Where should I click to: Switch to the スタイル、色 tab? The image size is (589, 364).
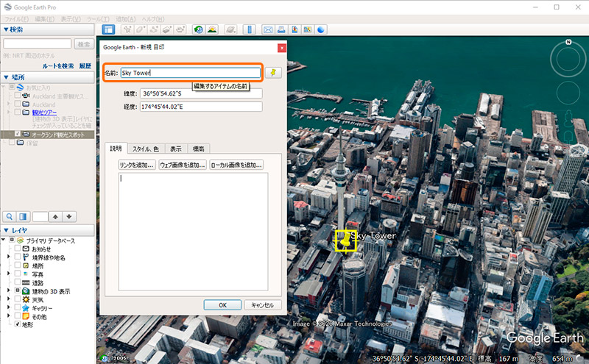pyautogui.click(x=145, y=149)
